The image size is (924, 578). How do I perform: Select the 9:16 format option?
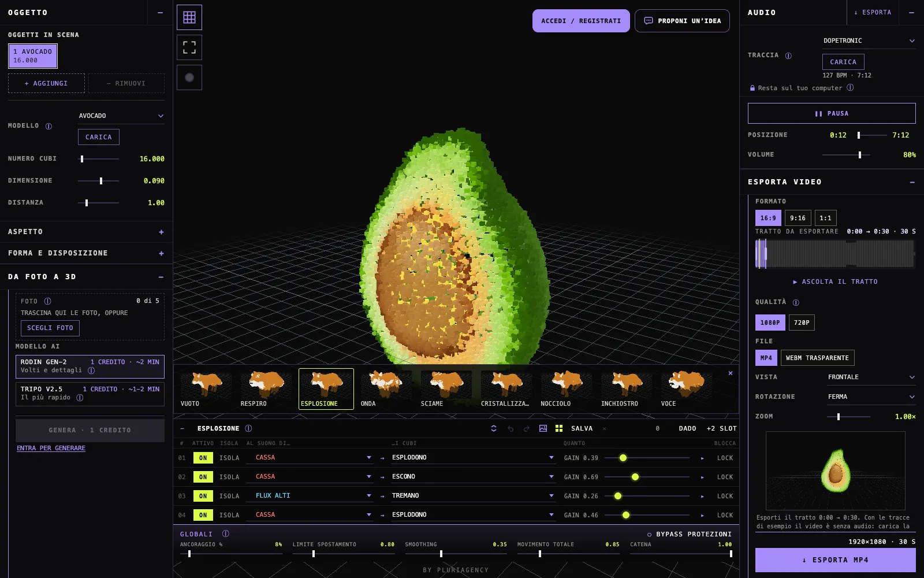point(798,218)
